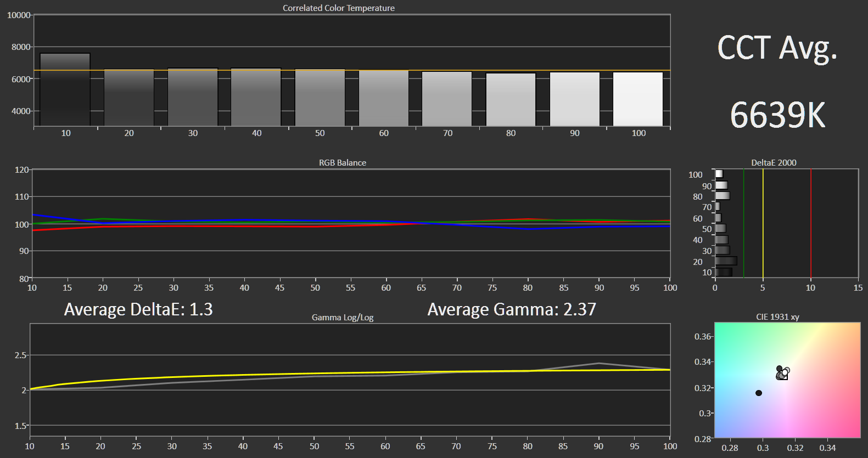Select the "Average Gamma: 2.37" readout
Screen dimensions: 868x458
(512, 309)
